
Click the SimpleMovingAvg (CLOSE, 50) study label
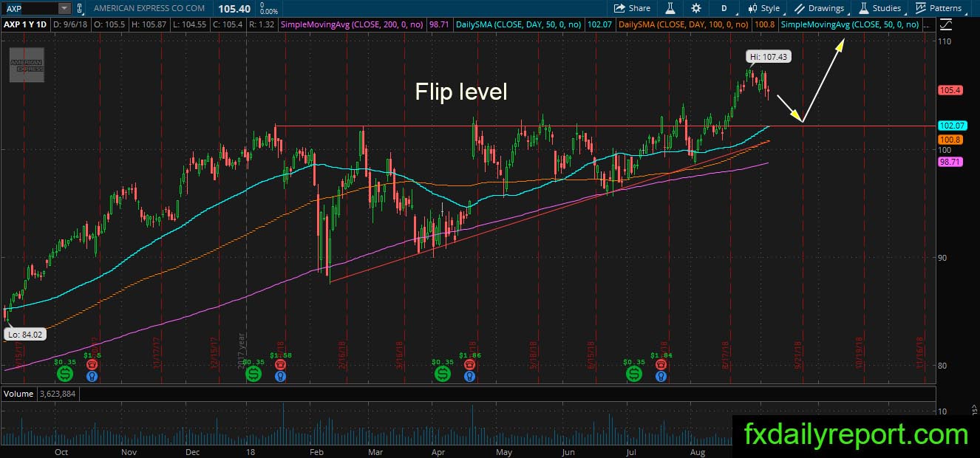850,24
